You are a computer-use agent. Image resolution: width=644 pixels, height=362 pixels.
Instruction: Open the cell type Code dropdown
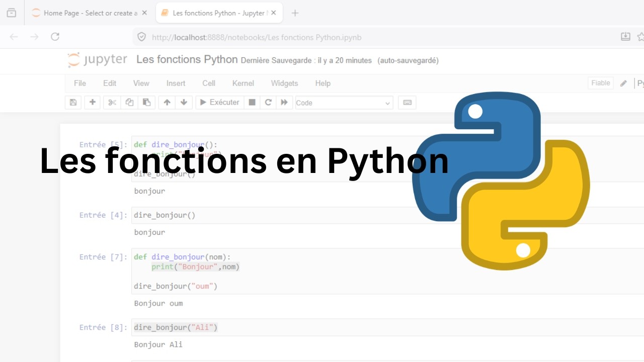(344, 103)
